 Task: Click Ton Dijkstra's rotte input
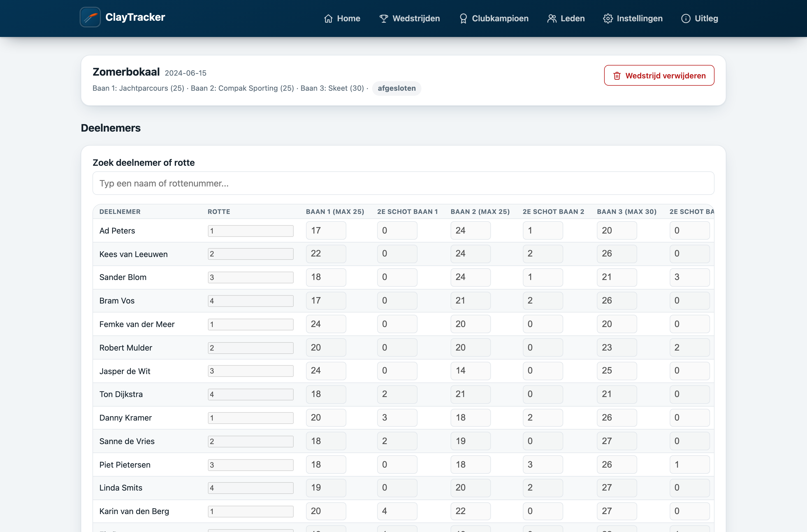pyautogui.click(x=251, y=394)
